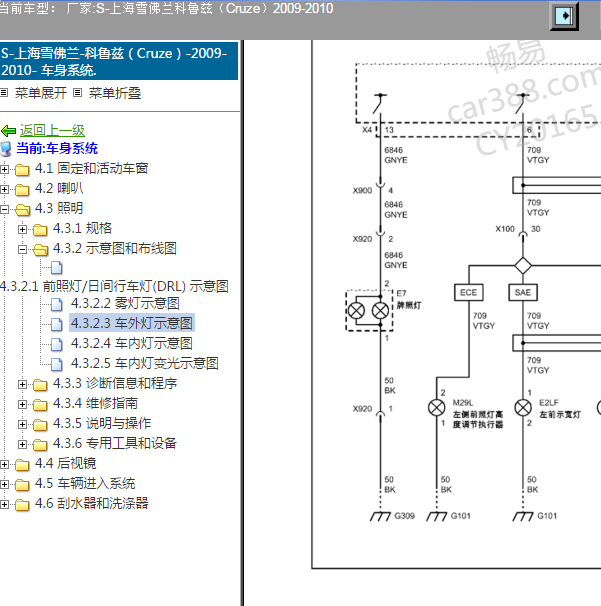Image resolution: width=601 pixels, height=606 pixels.
Task: Expand the 4.5 车辆进入系统 node
Action: click(x=4, y=485)
